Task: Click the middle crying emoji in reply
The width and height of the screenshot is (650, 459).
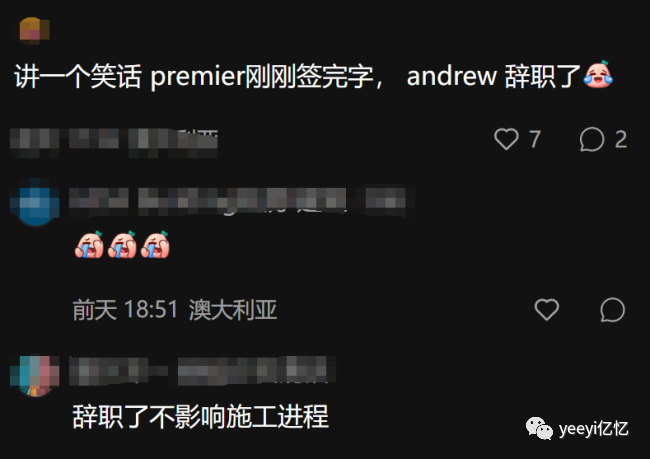Action: (122, 245)
